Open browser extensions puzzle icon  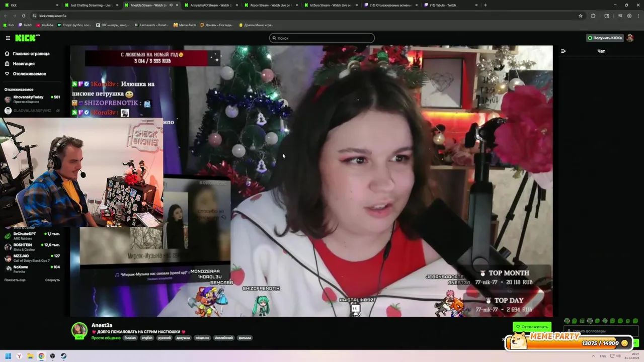pyautogui.click(x=593, y=16)
